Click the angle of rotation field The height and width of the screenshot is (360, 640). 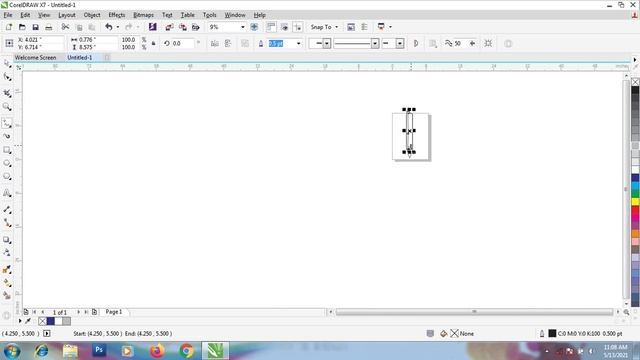pos(183,43)
